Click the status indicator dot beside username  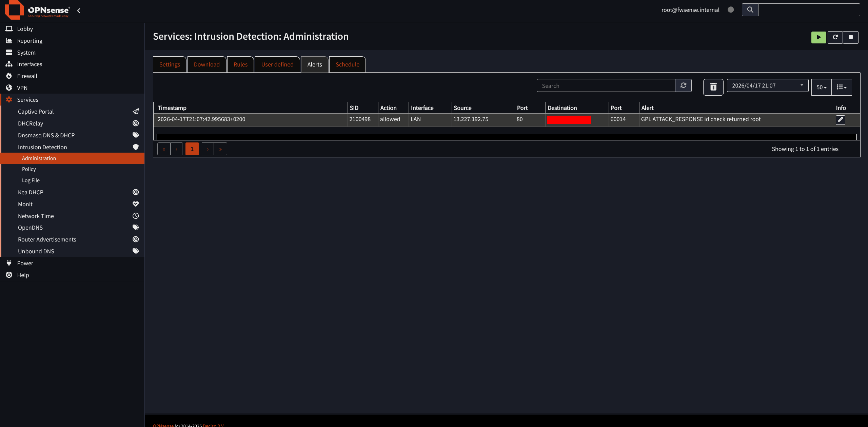coord(731,10)
